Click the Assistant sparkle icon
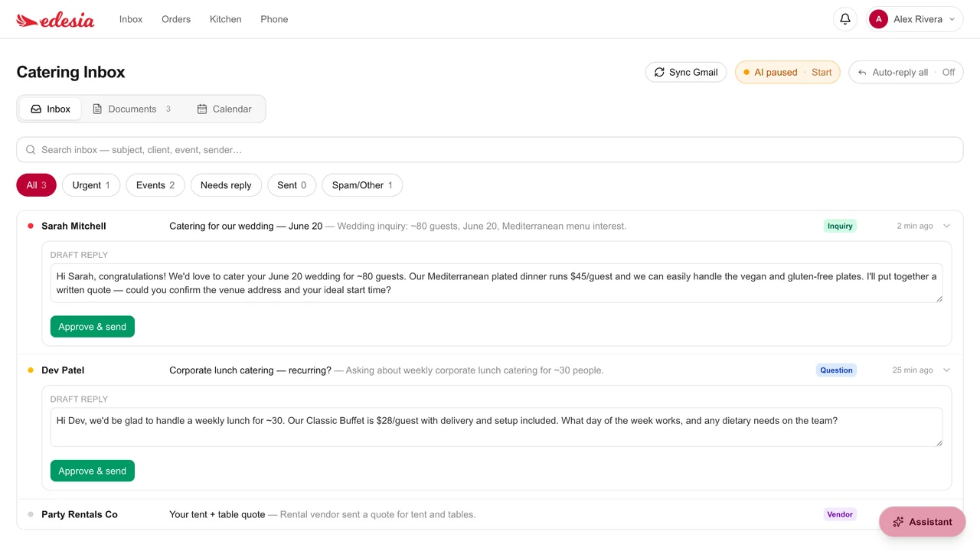980x551 pixels. coord(898,522)
